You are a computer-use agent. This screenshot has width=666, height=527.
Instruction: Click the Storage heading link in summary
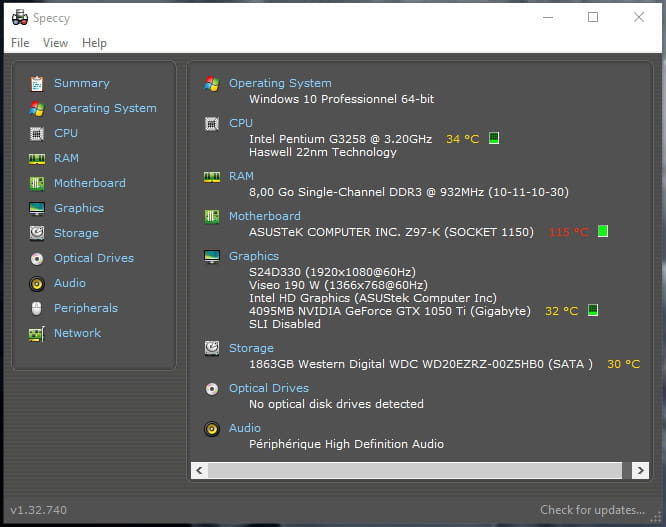[251, 348]
